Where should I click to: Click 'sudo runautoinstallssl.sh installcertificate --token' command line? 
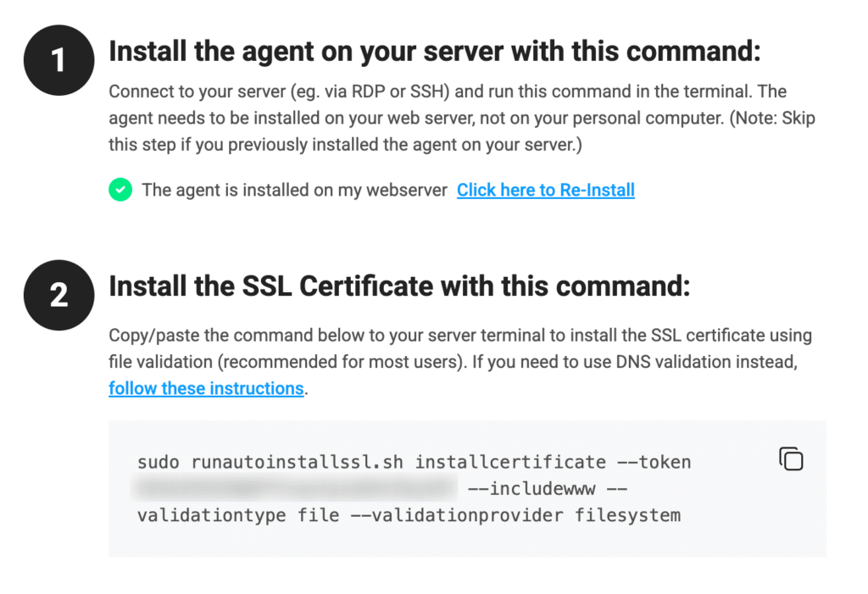(x=414, y=462)
